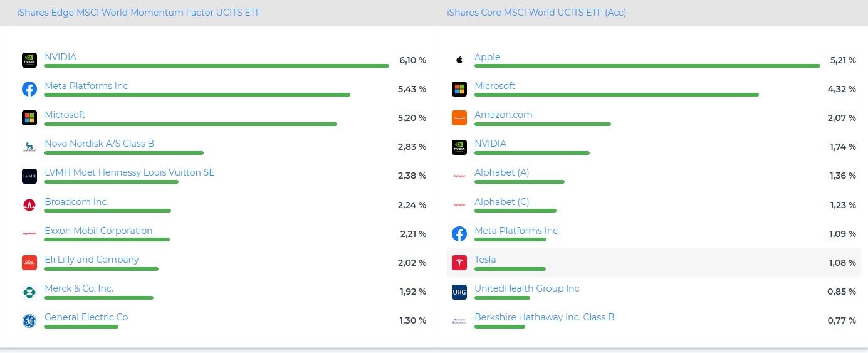
Task: Click Tesla's green 1,08 % weight bar
Action: point(510,269)
